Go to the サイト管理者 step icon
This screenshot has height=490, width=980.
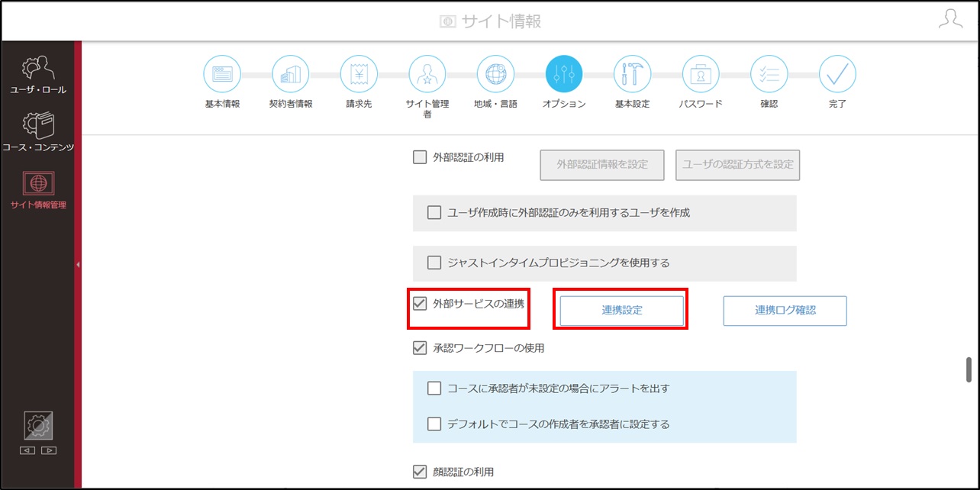(427, 75)
